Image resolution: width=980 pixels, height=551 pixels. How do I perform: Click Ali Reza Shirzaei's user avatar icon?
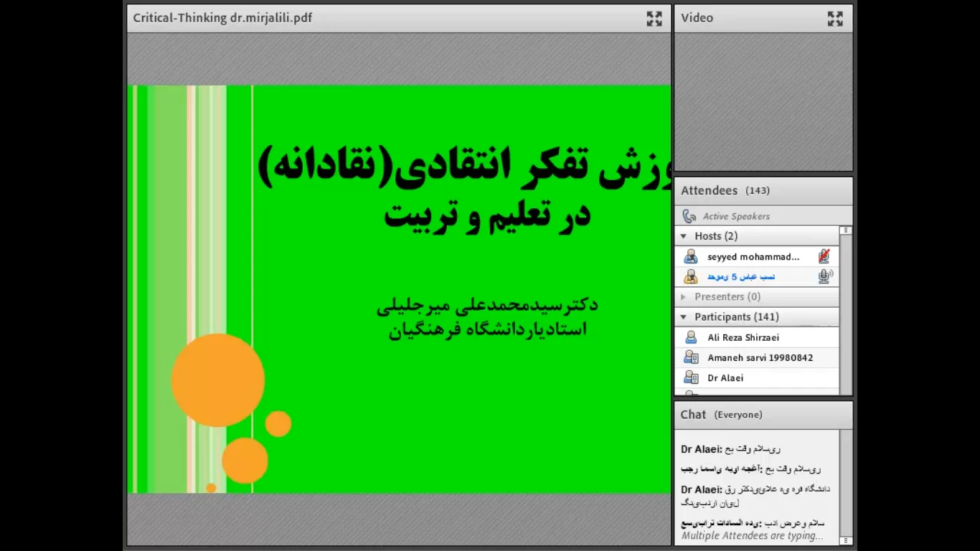(691, 337)
